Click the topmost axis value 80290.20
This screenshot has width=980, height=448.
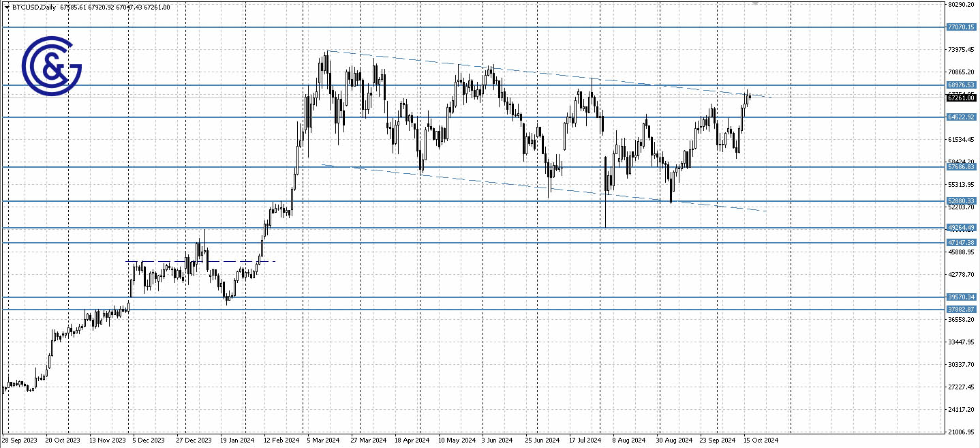(x=961, y=5)
